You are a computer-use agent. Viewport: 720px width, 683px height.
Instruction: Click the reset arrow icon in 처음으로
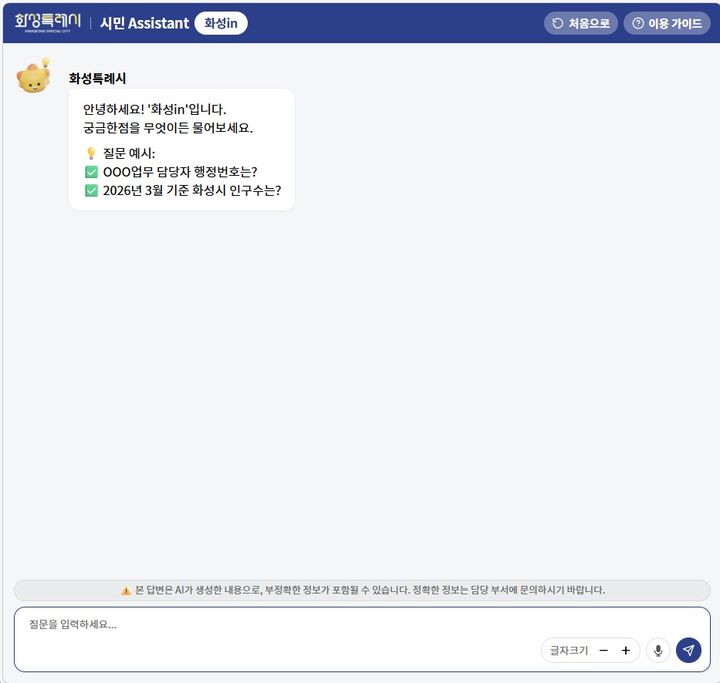click(x=557, y=23)
